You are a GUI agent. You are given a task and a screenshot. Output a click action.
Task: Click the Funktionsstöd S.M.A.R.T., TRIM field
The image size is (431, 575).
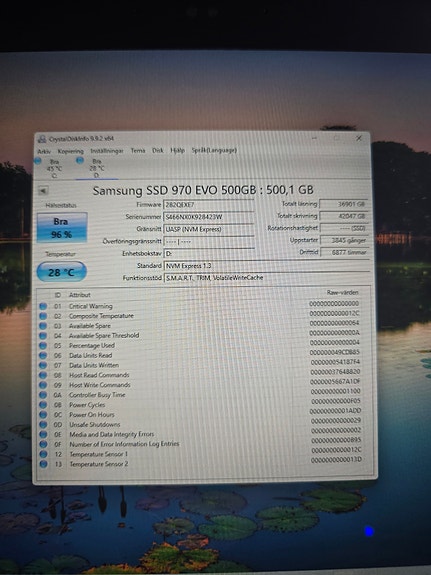[266, 278]
